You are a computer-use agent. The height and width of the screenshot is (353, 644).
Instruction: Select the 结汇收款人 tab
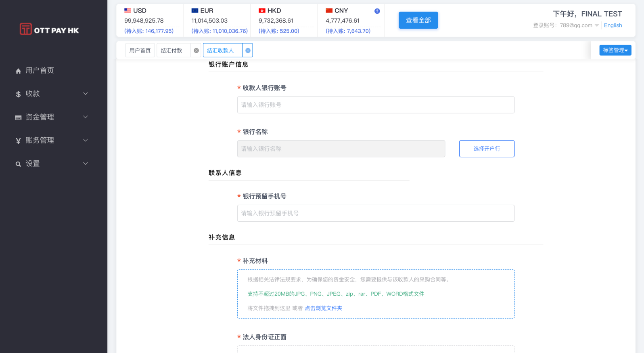point(220,50)
